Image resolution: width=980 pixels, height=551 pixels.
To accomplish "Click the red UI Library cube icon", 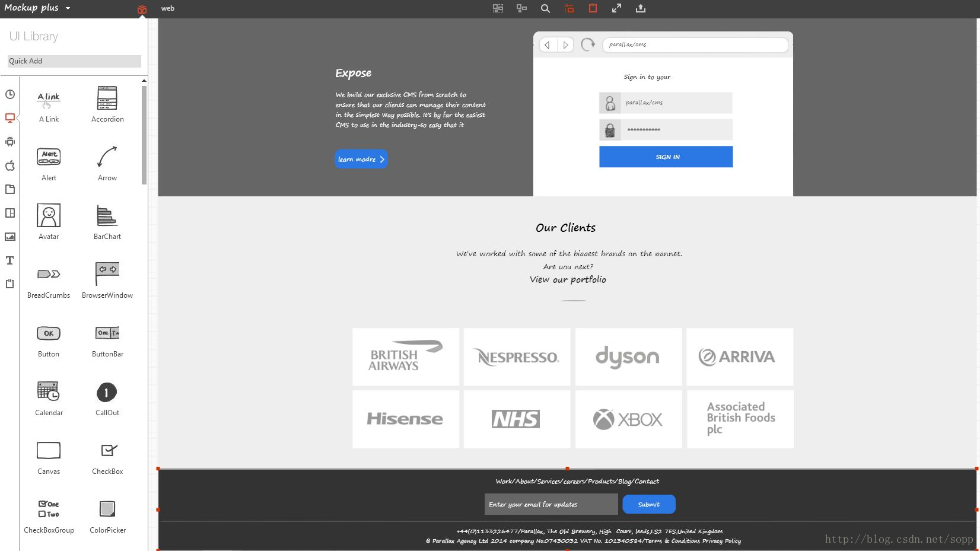I will point(142,9).
